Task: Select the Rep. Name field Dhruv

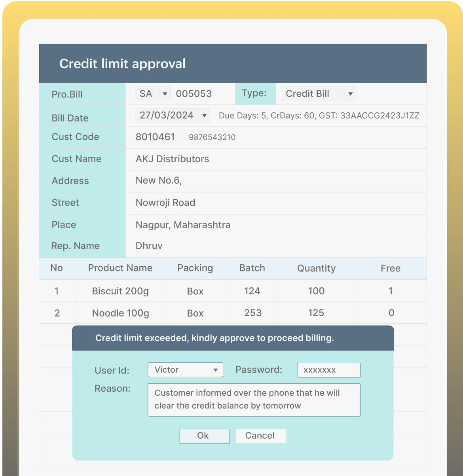Action: 149,246
